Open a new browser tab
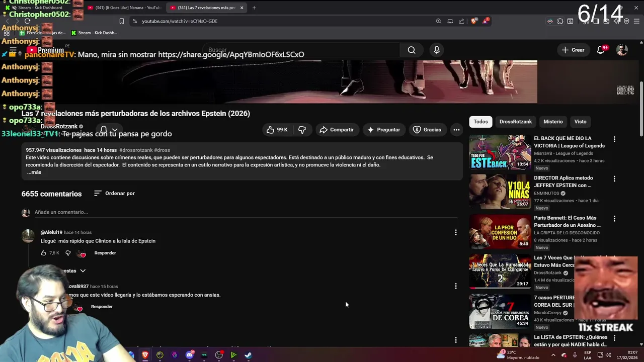This screenshot has width=644, height=362. tap(254, 8)
